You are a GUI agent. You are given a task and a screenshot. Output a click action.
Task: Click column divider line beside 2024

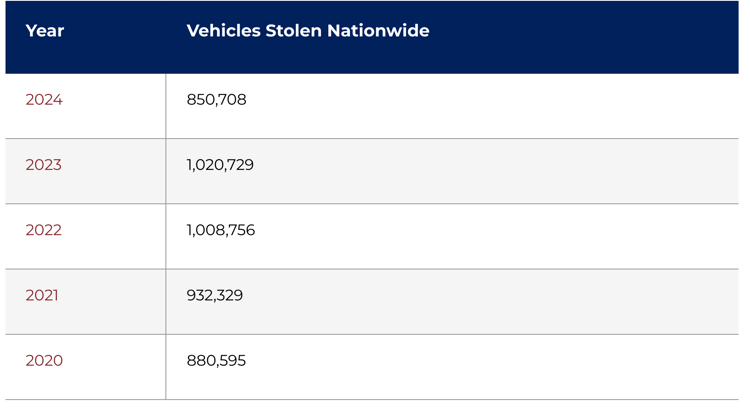pyautogui.click(x=166, y=105)
